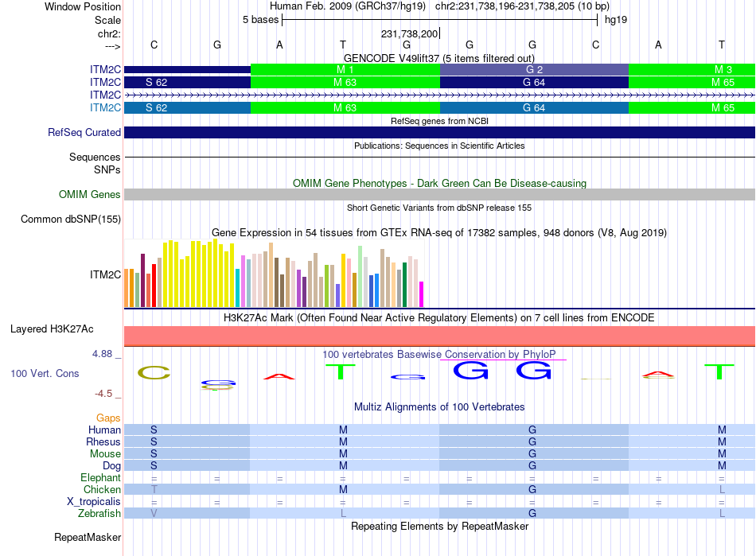This screenshot has height=556, width=756.
Task: Click the 231,738,200 coordinate marker
Action: tap(409, 33)
